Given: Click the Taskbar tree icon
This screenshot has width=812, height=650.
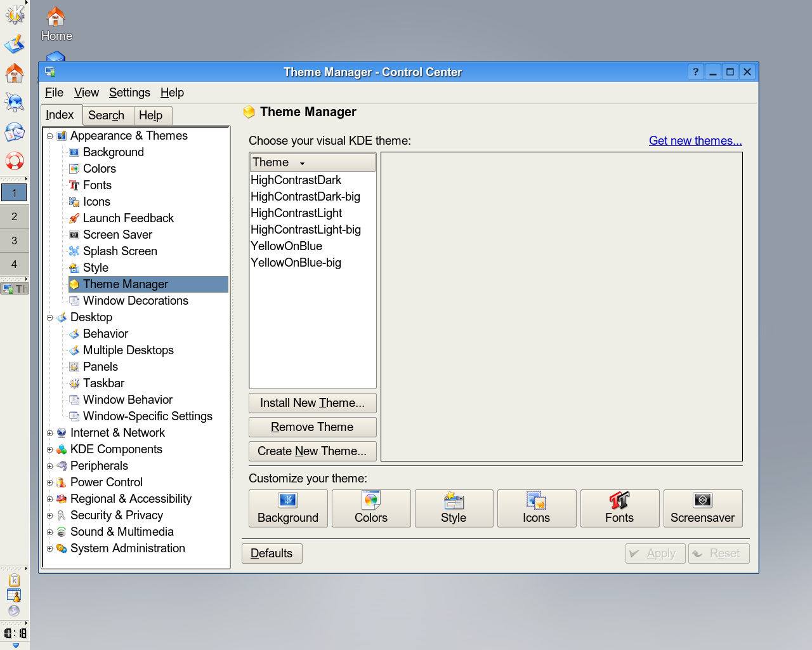Looking at the screenshot, I should point(74,383).
